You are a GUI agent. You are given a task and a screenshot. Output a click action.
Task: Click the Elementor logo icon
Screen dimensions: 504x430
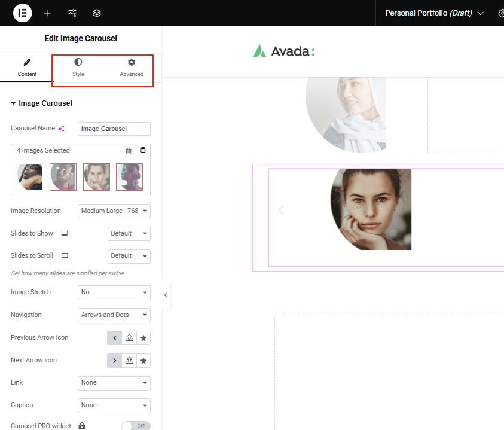point(22,13)
